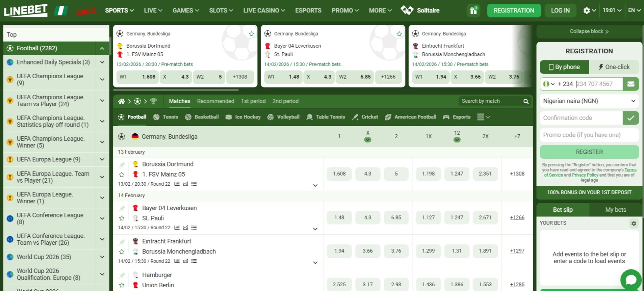Click the Search by match field
This screenshot has width=644, height=291.
[490, 101]
